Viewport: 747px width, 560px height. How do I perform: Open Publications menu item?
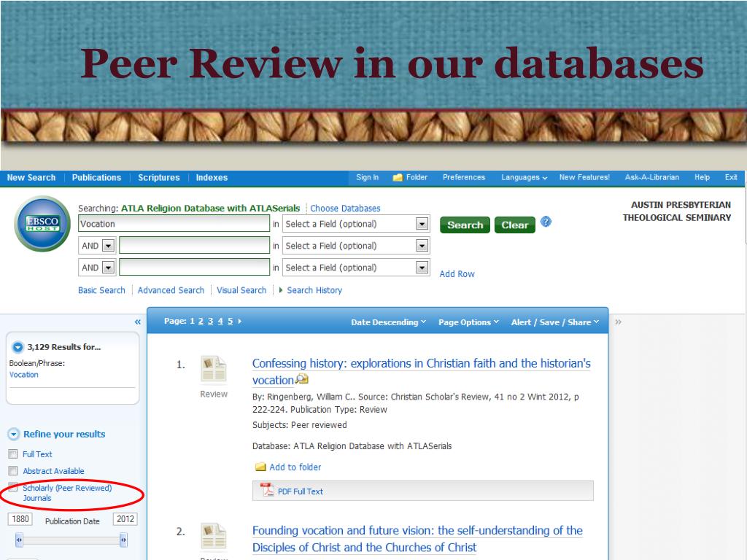click(97, 178)
